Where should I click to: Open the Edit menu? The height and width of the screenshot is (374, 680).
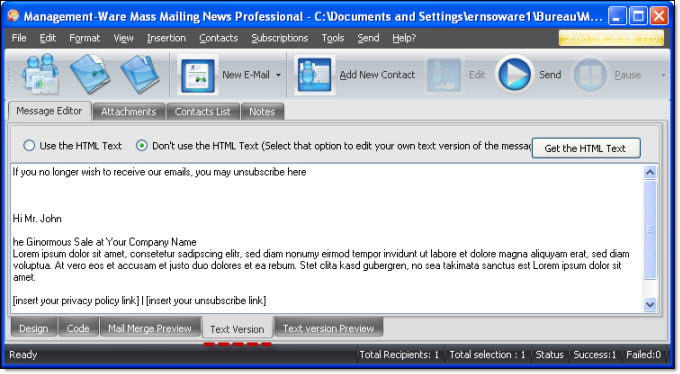tap(48, 38)
